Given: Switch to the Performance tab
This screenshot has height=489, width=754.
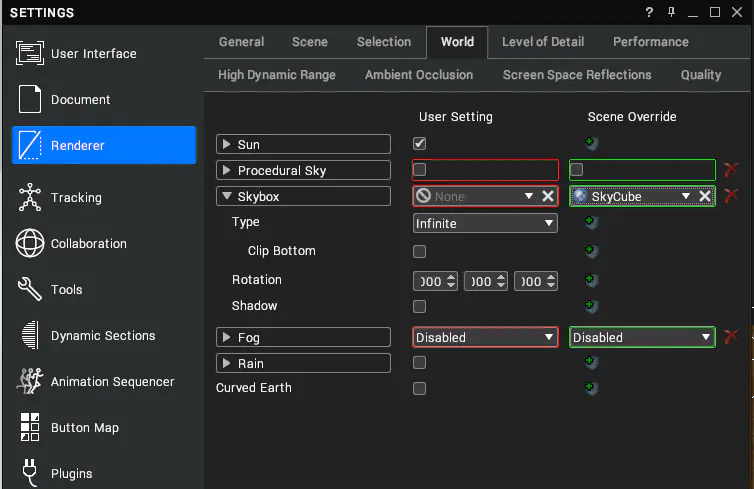Looking at the screenshot, I should tap(651, 42).
